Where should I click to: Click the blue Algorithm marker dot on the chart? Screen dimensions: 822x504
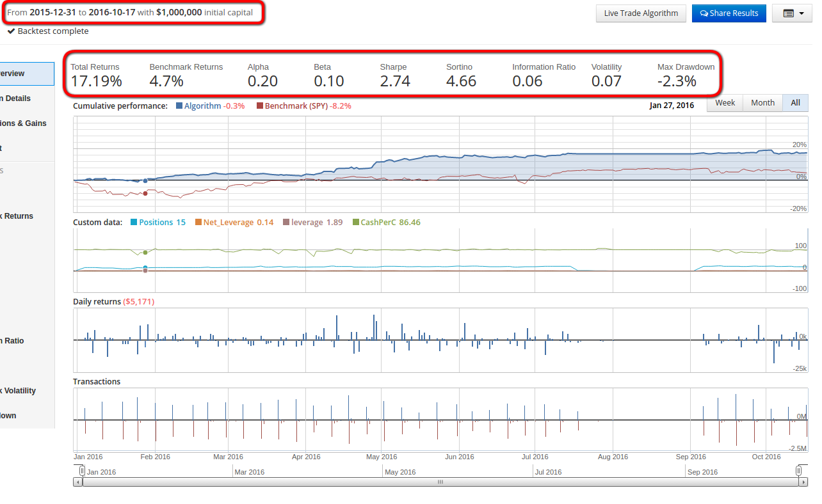tap(145, 181)
